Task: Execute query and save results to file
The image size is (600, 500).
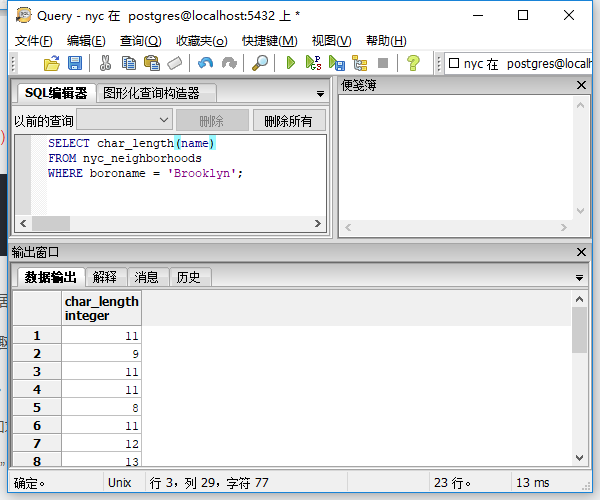Action: tap(337, 63)
